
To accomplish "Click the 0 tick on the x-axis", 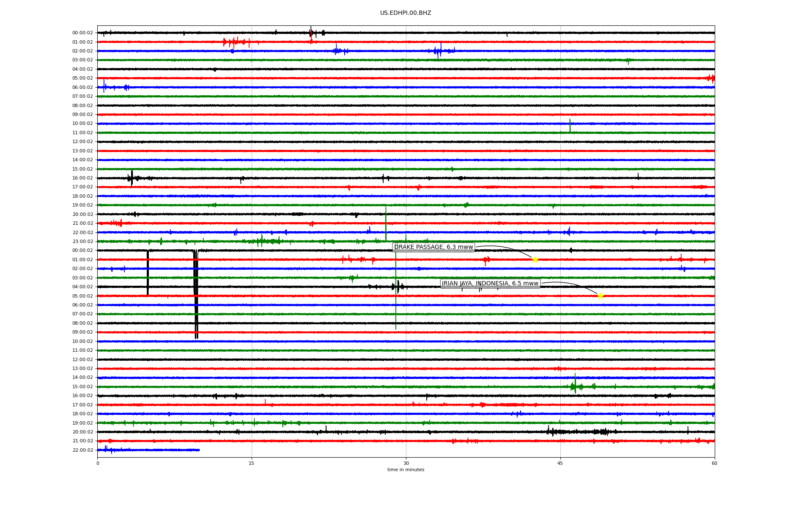I will (x=98, y=463).
